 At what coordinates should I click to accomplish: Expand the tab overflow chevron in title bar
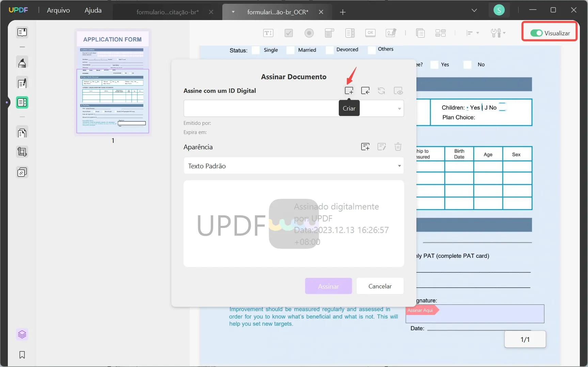point(474,10)
